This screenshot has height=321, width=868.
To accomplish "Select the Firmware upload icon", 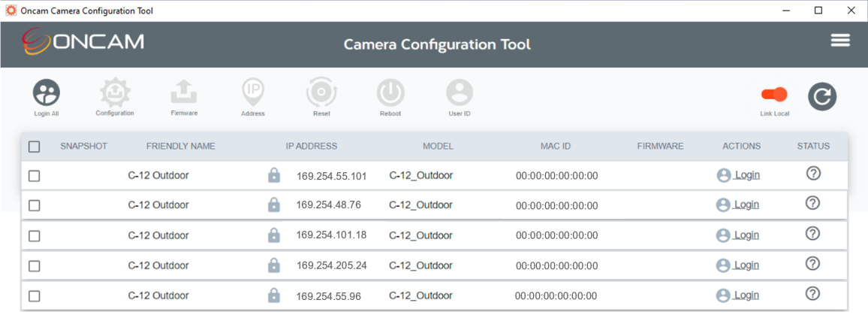I will [184, 92].
